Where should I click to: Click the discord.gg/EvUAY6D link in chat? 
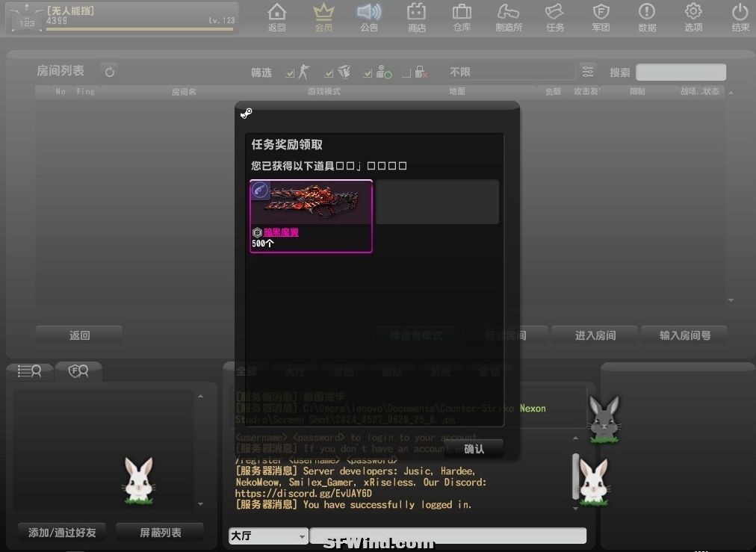[303, 493]
